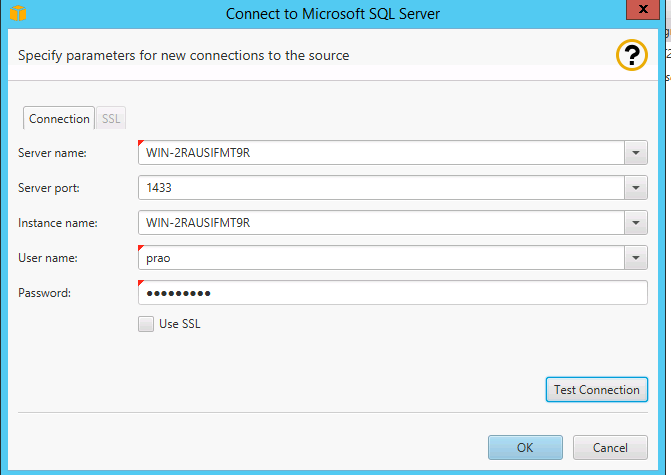Expand the User name dropdown arrow
The width and height of the screenshot is (671, 475).
636,258
